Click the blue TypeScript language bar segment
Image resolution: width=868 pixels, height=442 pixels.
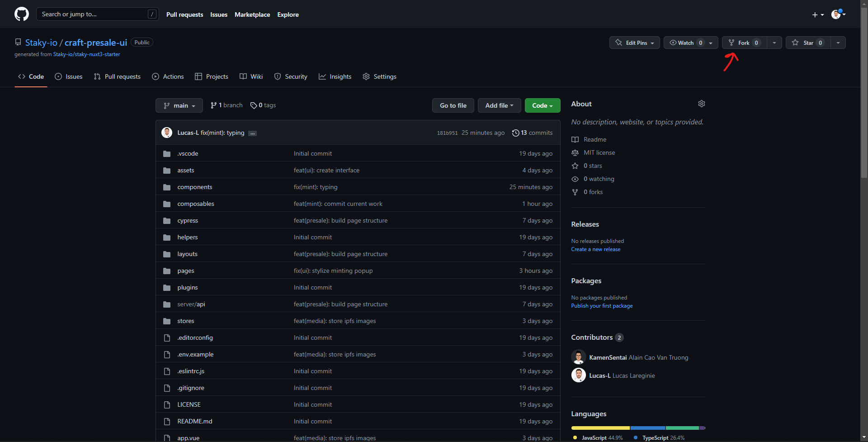pyautogui.click(x=648, y=428)
